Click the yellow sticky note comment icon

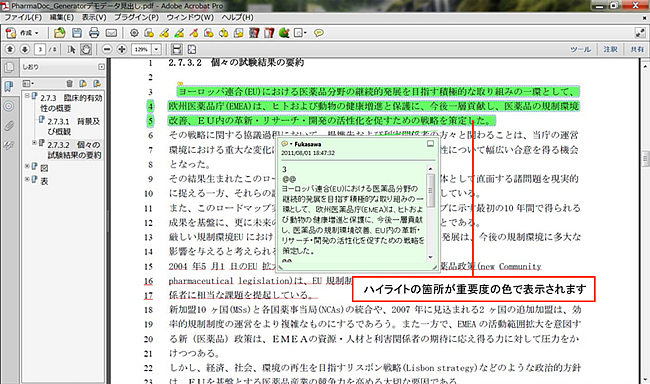pos(319,33)
